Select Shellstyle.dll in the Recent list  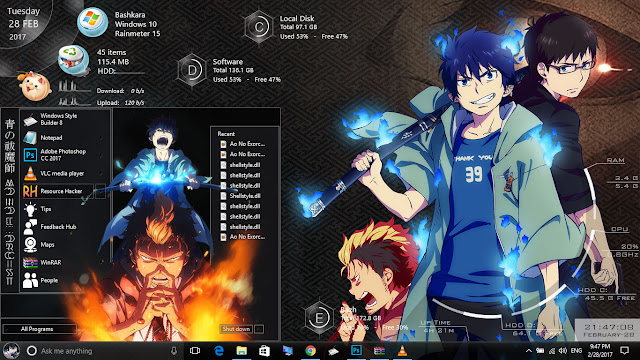pos(243,196)
